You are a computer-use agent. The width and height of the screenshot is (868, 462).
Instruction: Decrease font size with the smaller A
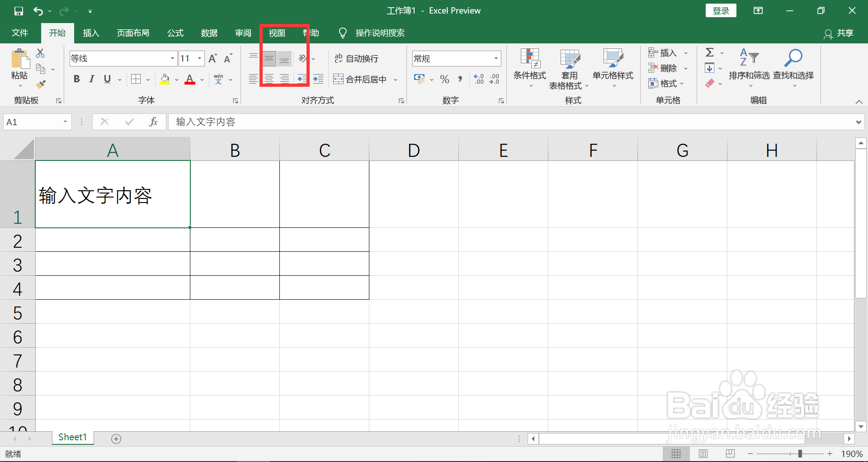pyautogui.click(x=228, y=58)
